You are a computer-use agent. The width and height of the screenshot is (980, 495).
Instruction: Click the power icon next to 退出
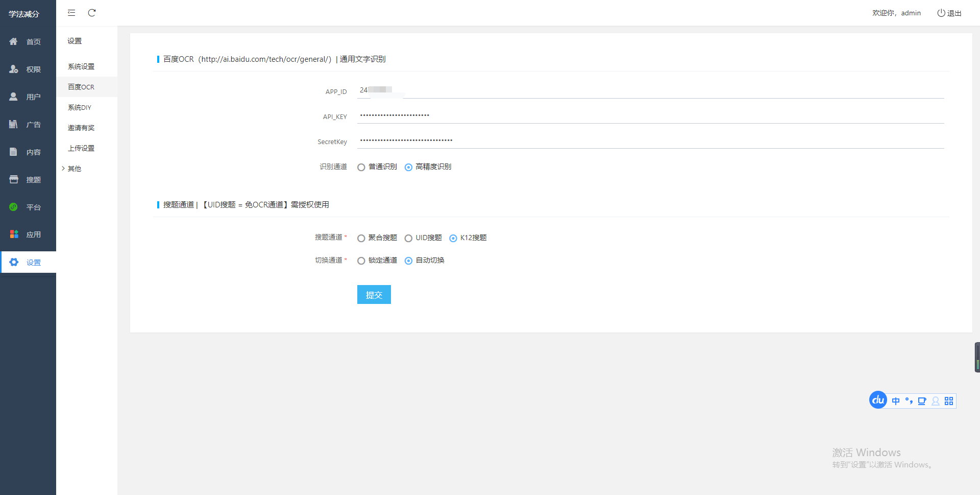point(941,13)
